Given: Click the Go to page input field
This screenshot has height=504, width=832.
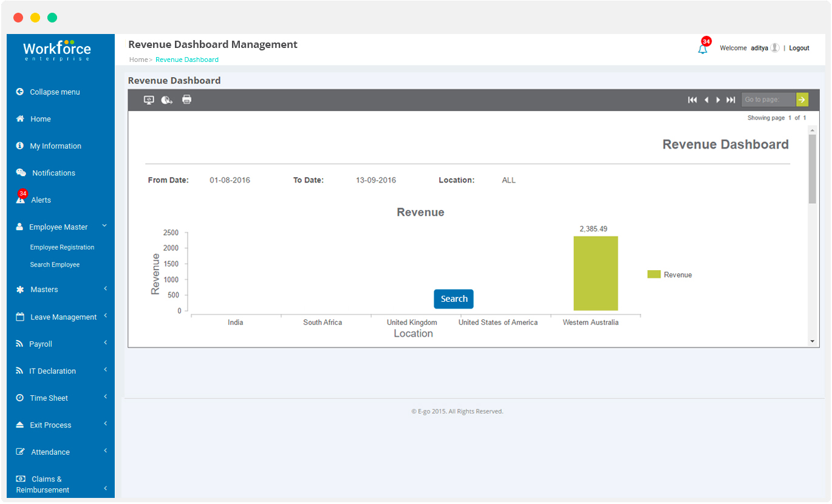Looking at the screenshot, I should click(768, 99).
